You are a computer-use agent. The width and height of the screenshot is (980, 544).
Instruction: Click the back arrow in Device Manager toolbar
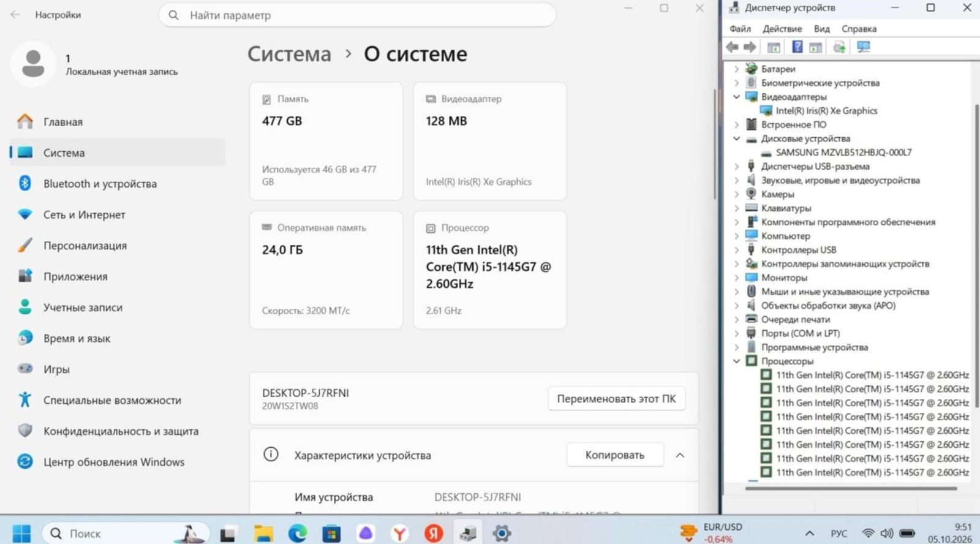click(x=733, y=47)
